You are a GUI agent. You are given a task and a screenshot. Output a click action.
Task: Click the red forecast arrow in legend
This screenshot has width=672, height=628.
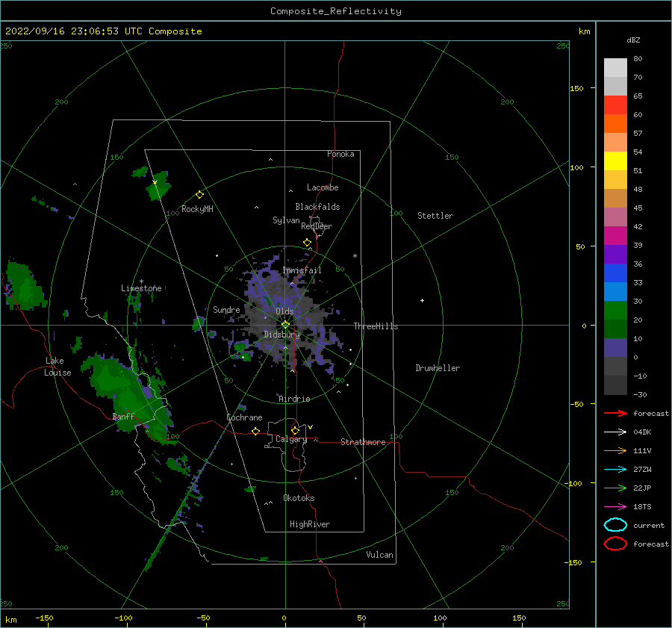click(x=615, y=413)
